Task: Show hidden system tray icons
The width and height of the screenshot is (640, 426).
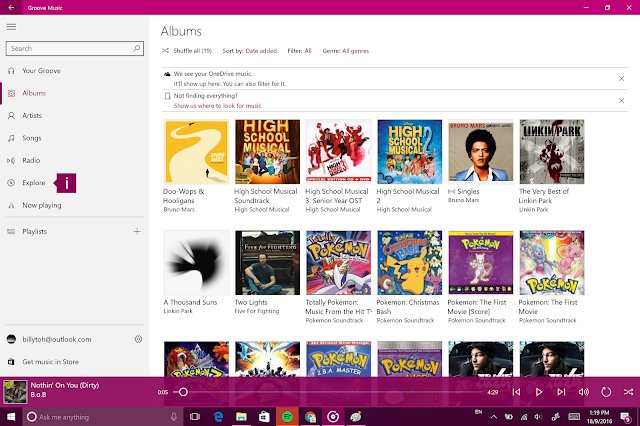Action: [x=493, y=417]
